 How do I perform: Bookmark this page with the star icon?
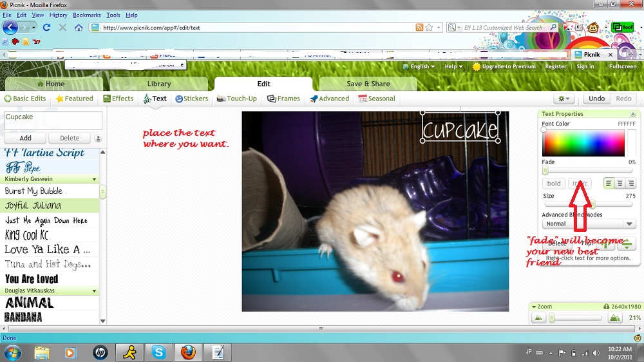[x=429, y=28]
